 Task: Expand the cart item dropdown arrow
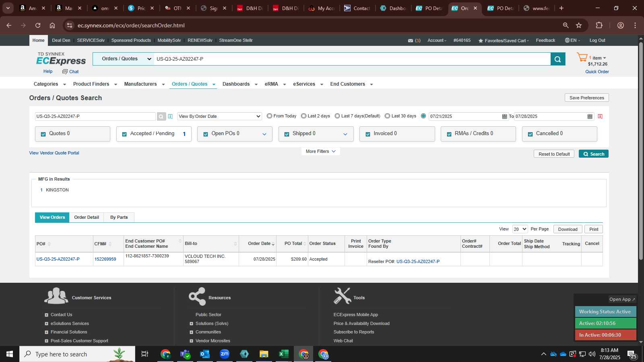pyautogui.click(x=604, y=58)
